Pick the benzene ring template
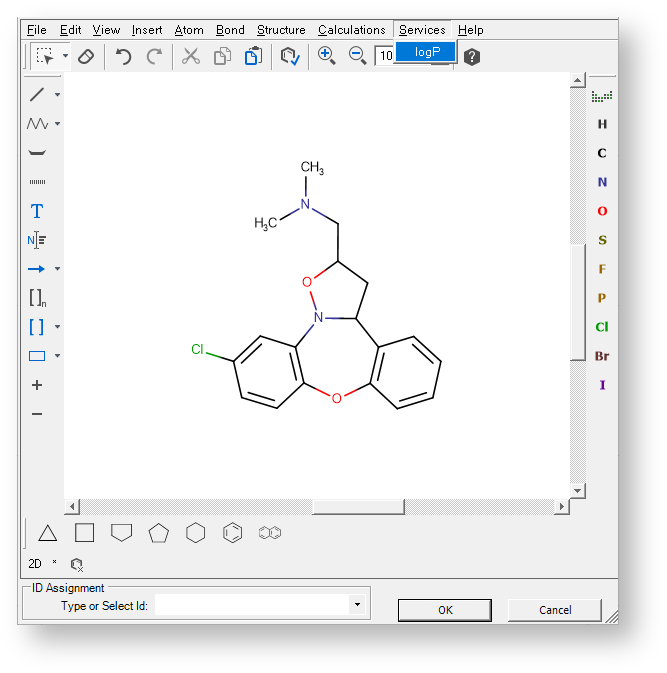Screen dimensions: 667x673 click(232, 533)
